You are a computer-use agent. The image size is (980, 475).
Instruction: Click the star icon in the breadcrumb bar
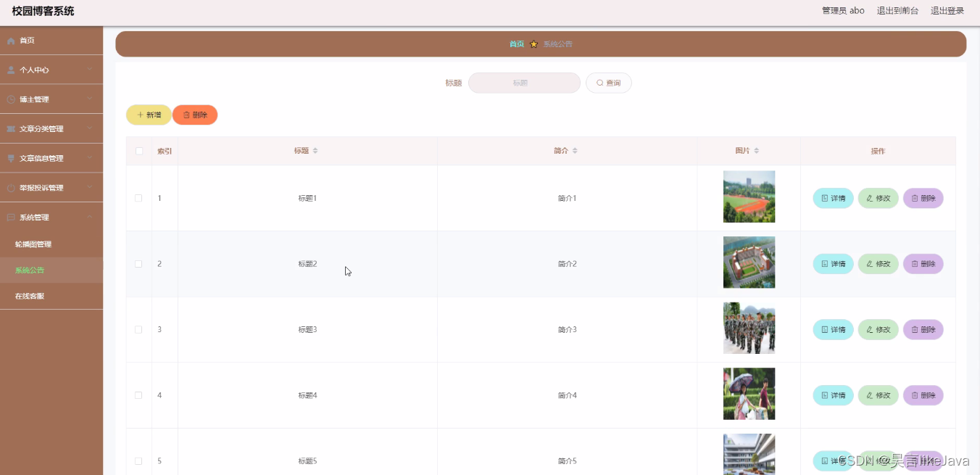tap(534, 44)
